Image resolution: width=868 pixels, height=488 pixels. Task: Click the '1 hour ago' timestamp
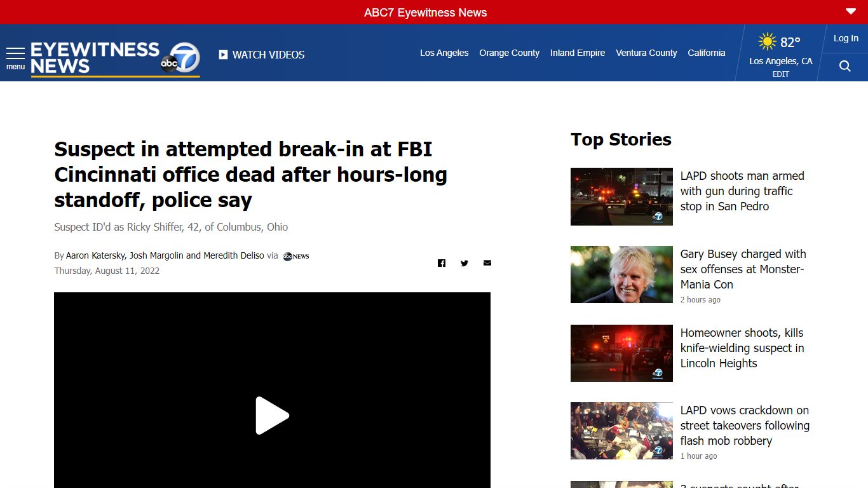click(698, 456)
